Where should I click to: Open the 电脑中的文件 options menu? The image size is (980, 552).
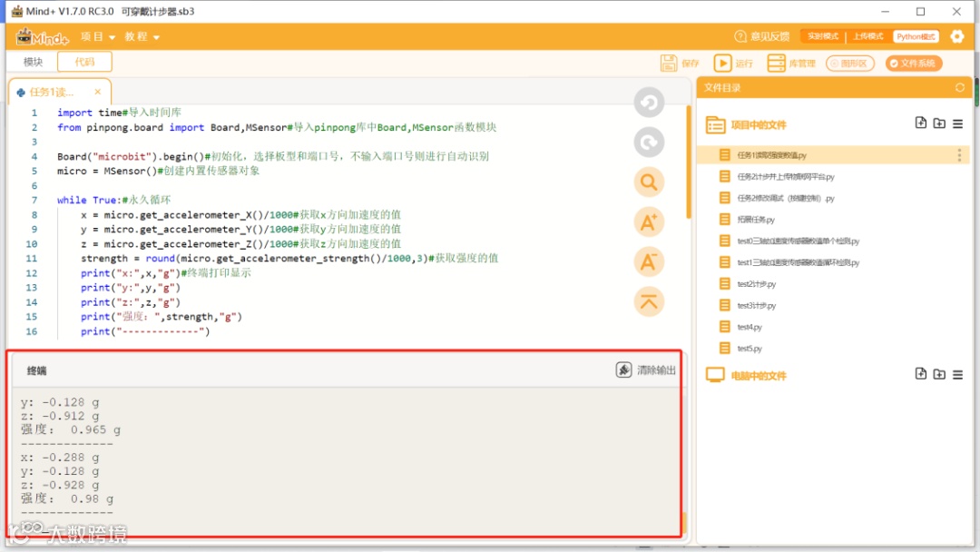coord(957,374)
